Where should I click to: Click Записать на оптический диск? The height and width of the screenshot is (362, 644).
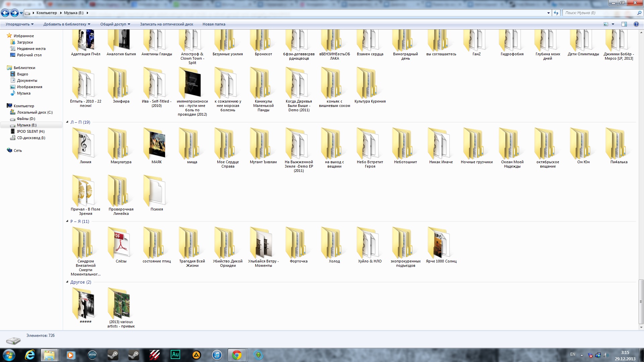pos(166,24)
